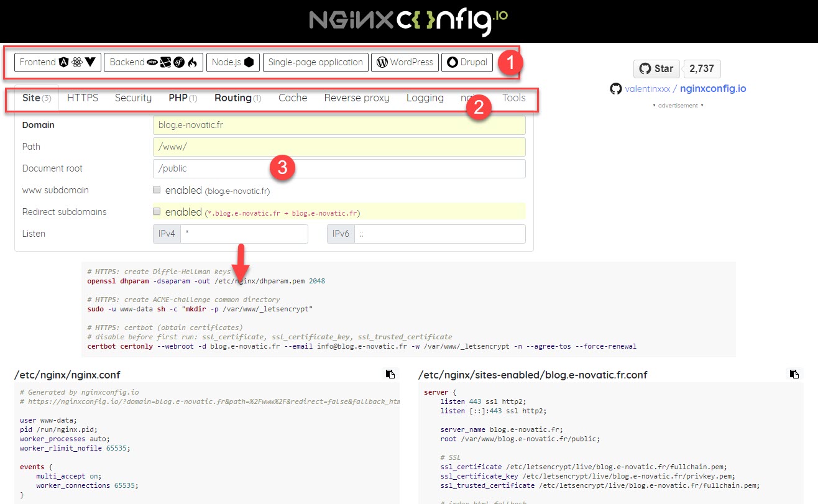Tick the Redirect subdomains checkbox
This screenshot has width=818, height=504.
[157, 211]
